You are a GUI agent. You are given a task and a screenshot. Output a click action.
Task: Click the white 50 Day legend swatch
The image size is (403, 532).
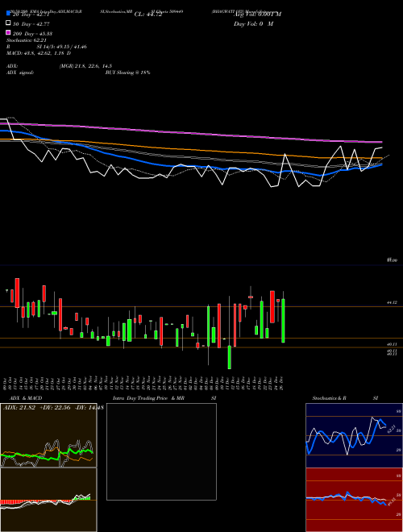(x=9, y=23)
